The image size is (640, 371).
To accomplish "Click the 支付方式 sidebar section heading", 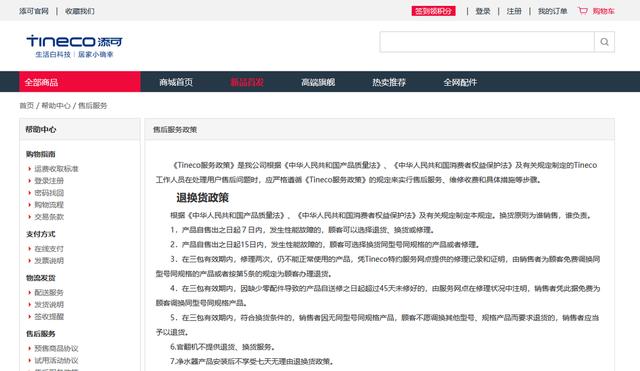I will [x=41, y=234].
